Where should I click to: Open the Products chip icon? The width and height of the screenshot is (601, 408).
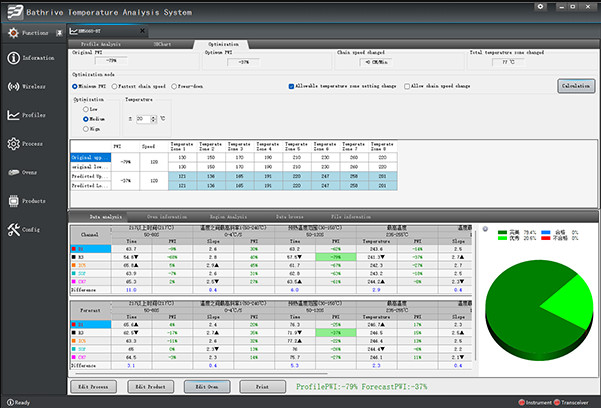pyautogui.click(x=13, y=201)
